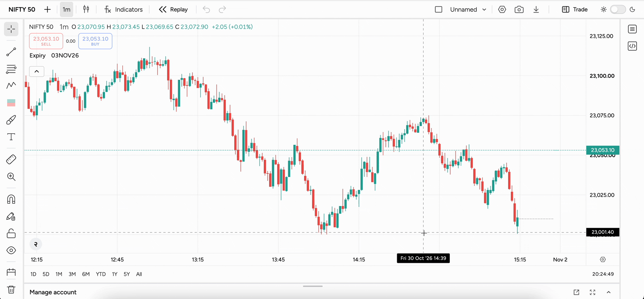The height and width of the screenshot is (299, 644).
Task: Lock all drawing tools
Action: pos(11,234)
